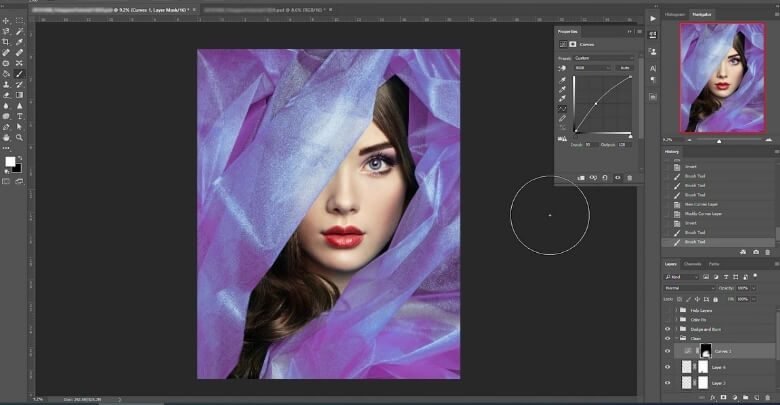This screenshot has height=405, width=780.
Task: Select the Pen tool
Action: (6, 127)
